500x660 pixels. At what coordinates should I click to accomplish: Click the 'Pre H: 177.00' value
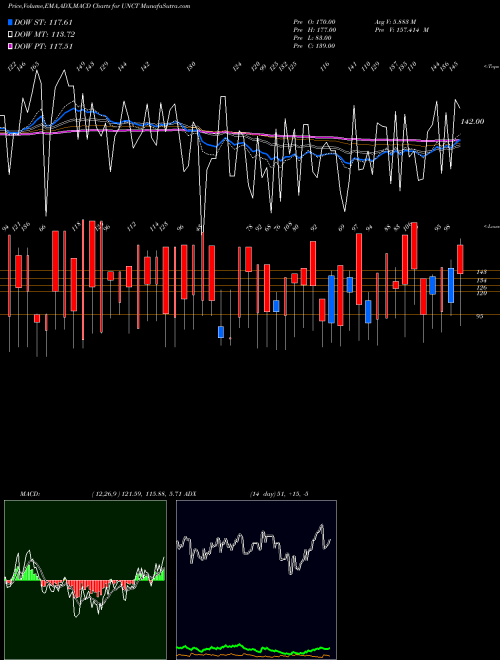(314, 30)
